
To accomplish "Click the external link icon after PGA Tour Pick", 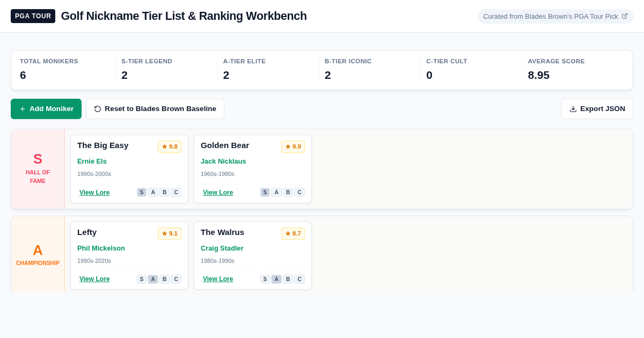I will (x=625, y=16).
